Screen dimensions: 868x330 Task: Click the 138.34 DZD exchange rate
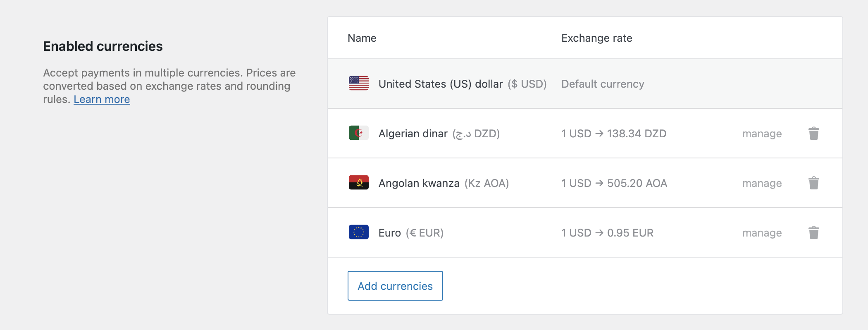637,134
